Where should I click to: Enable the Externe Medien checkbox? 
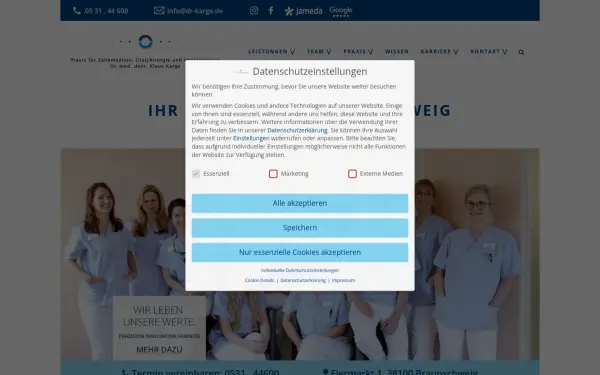(352, 174)
